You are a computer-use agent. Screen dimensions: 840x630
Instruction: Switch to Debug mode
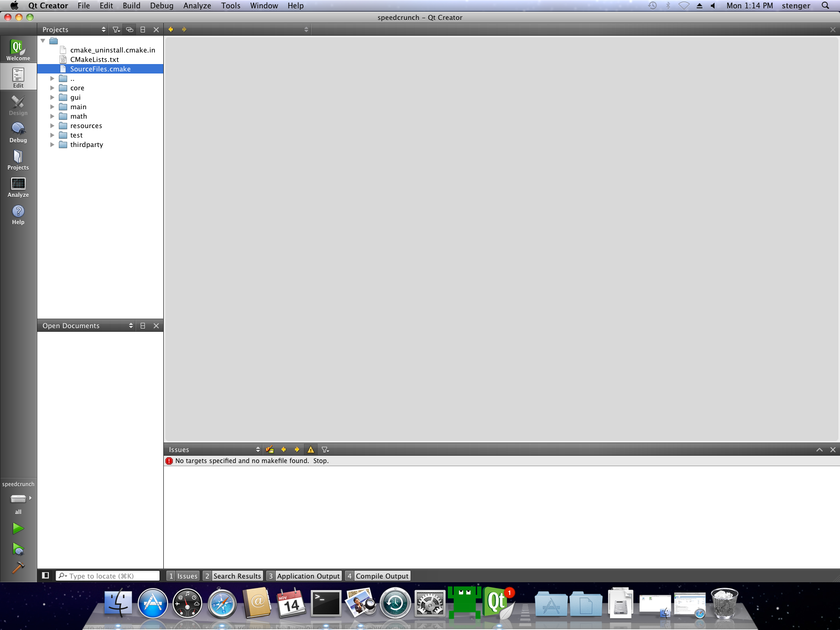tap(18, 132)
